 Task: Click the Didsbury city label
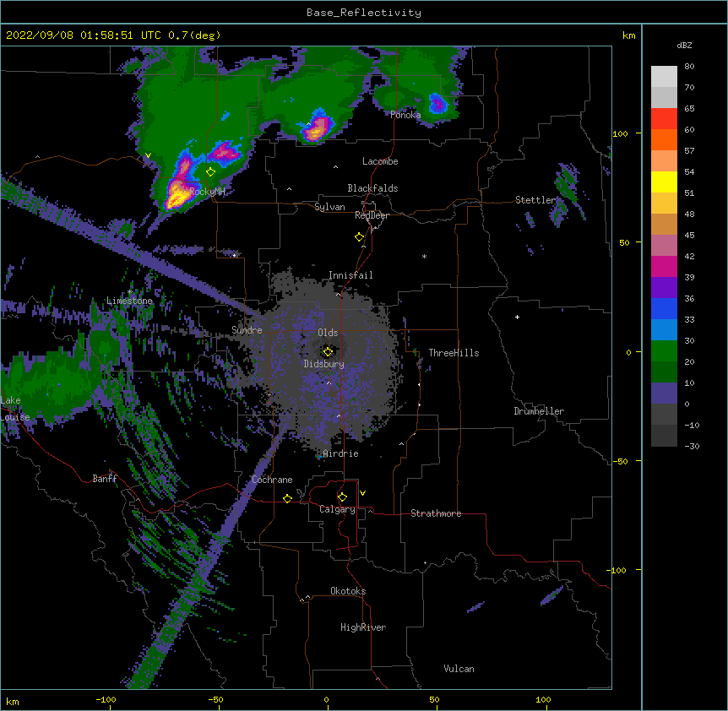pos(324,364)
